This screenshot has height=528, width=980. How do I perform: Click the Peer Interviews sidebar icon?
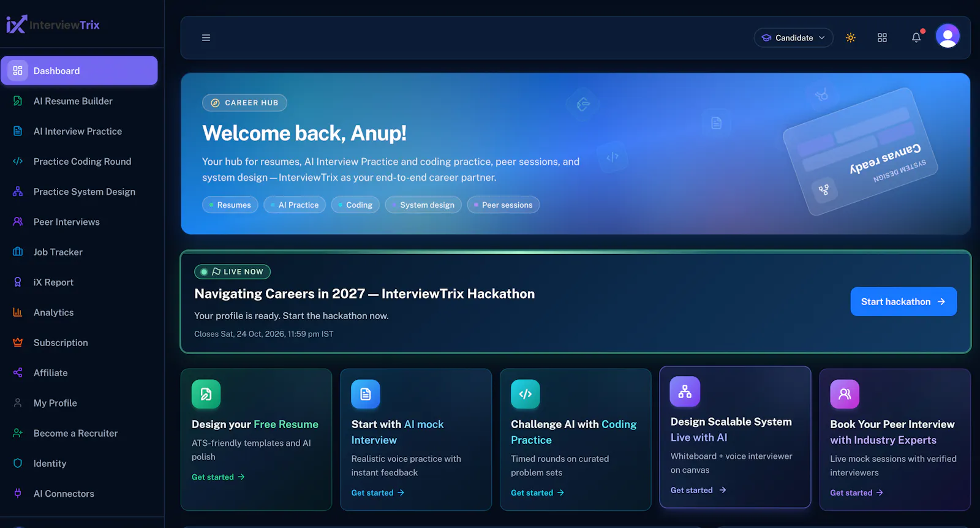pyautogui.click(x=18, y=222)
